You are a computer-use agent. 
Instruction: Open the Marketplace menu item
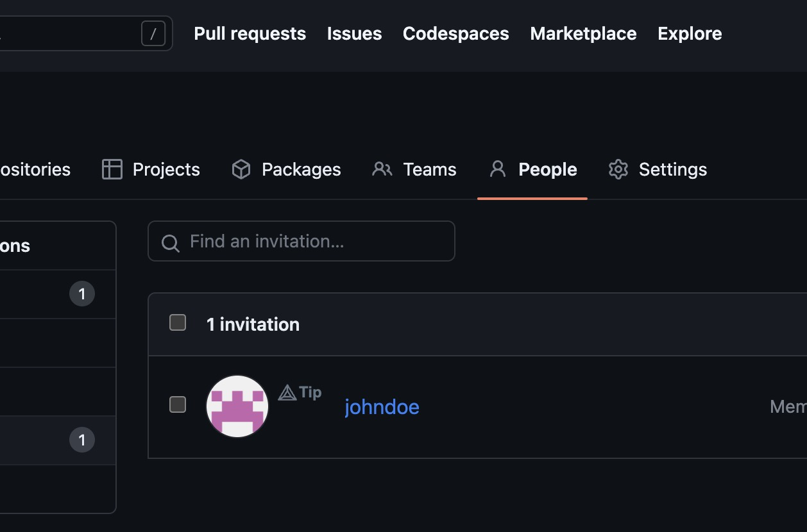582,33
